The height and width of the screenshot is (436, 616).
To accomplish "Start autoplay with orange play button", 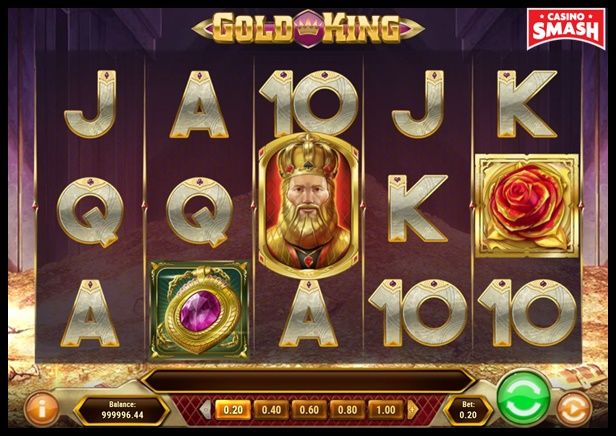I will [574, 410].
